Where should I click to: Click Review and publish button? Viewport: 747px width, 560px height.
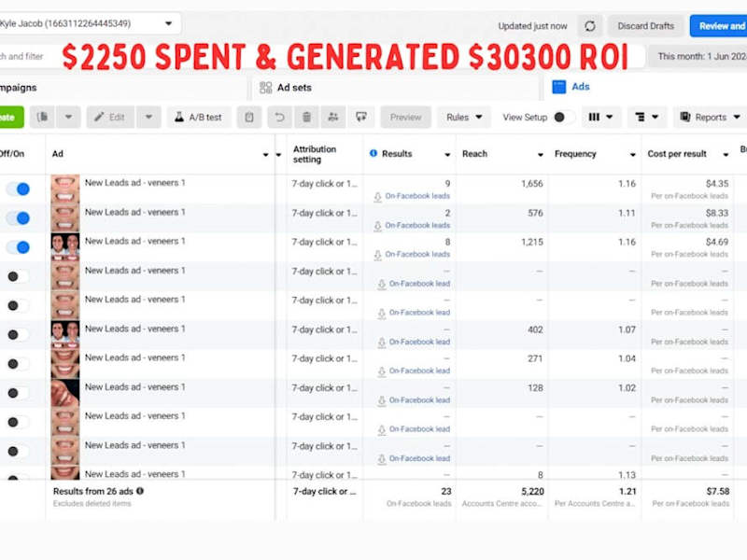(x=718, y=26)
